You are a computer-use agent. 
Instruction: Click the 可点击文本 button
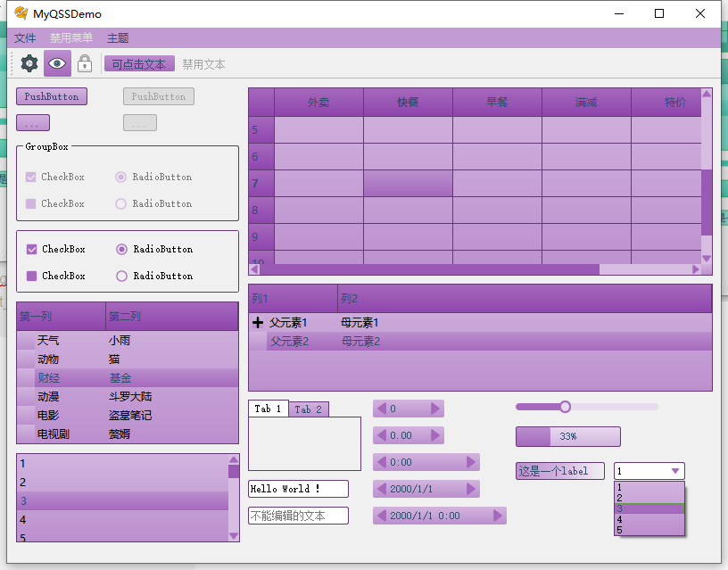click(x=139, y=63)
